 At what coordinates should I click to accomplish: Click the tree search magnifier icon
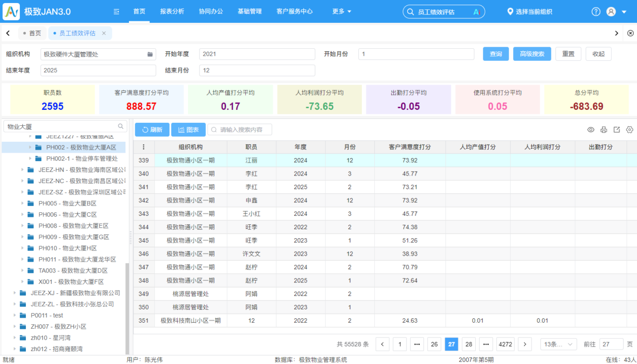tap(120, 126)
